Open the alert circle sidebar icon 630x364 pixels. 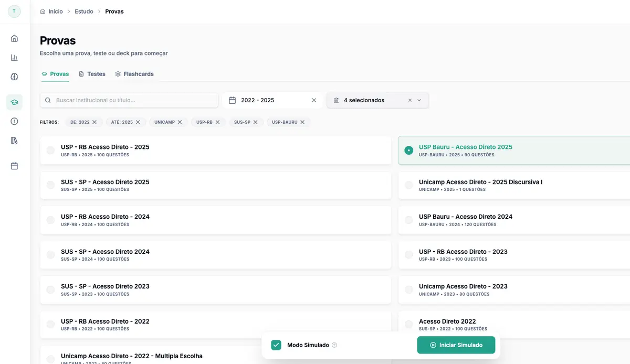[14, 121]
